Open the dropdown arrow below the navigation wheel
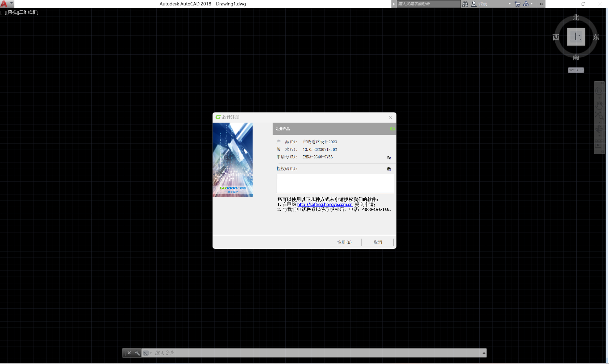 [x=600, y=98]
